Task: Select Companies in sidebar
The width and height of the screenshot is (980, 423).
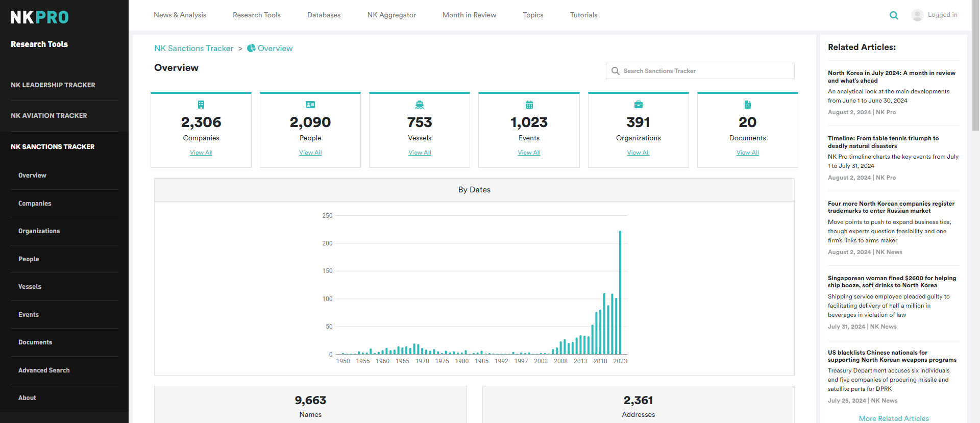Action: [35, 204]
